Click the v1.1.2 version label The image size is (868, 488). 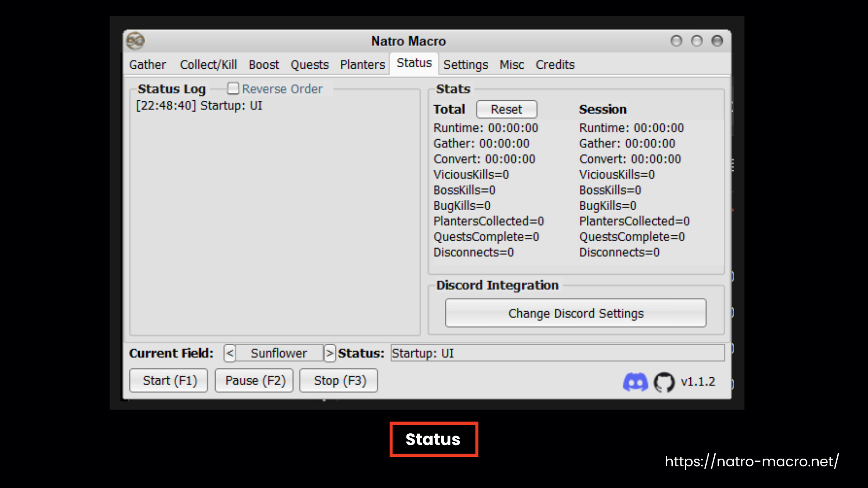point(698,382)
